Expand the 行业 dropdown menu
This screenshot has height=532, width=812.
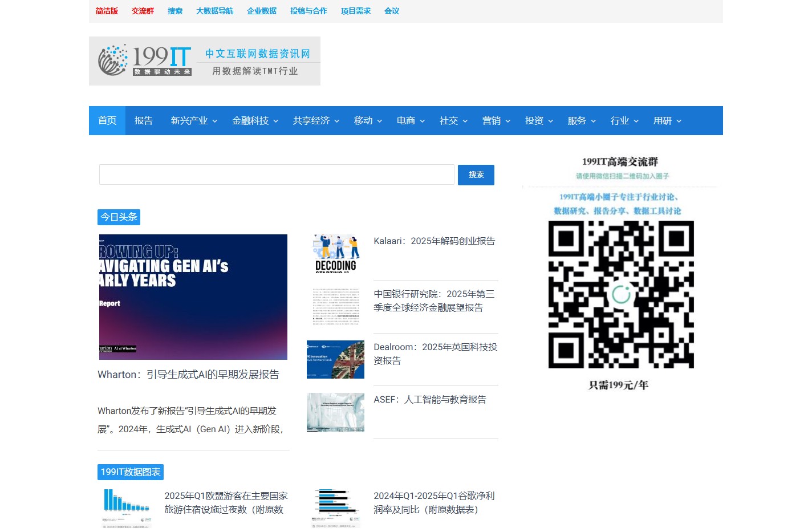[624, 120]
